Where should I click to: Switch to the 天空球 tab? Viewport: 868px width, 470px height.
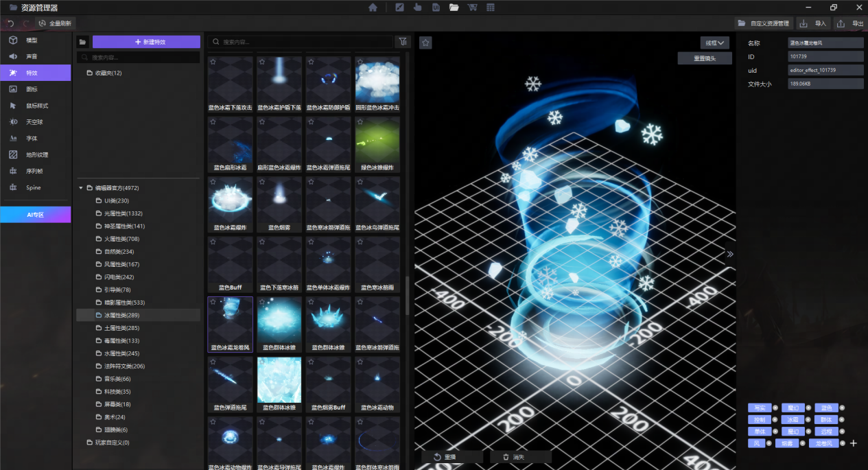click(36, 122)
